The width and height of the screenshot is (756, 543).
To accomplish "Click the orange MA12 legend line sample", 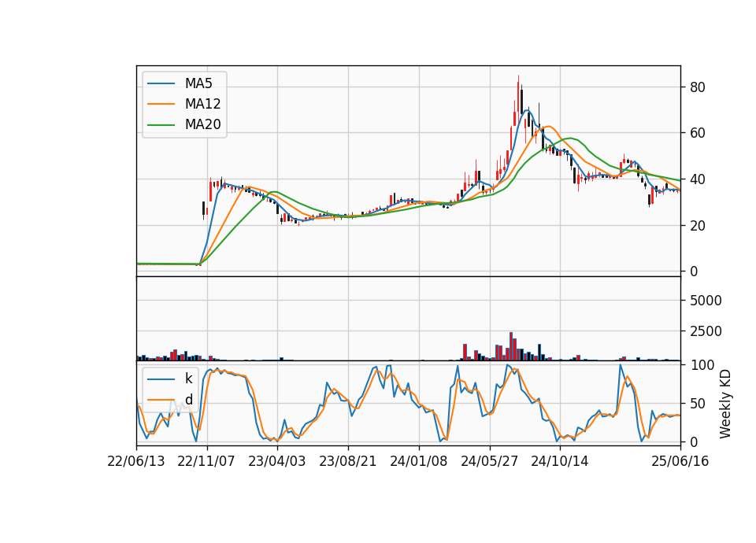I will tap(161, 104).
